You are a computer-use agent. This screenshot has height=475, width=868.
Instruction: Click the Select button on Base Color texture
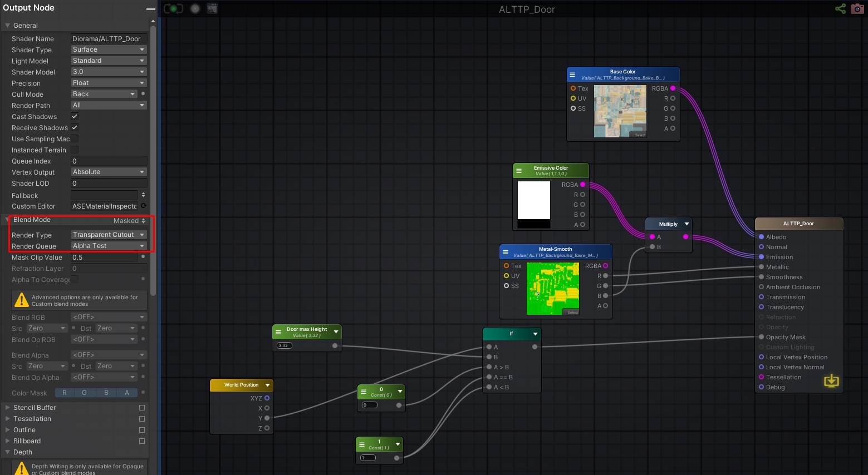coord(640,135)
